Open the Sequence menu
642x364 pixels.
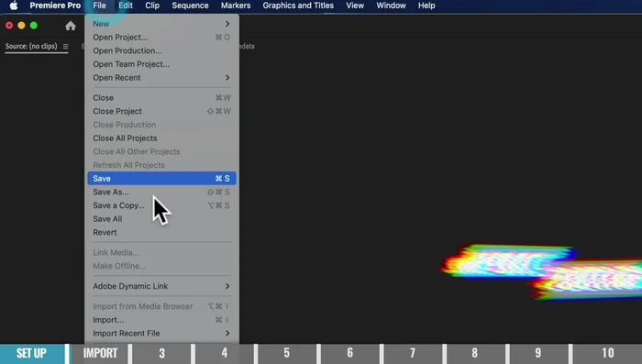[x=190, y=6]
